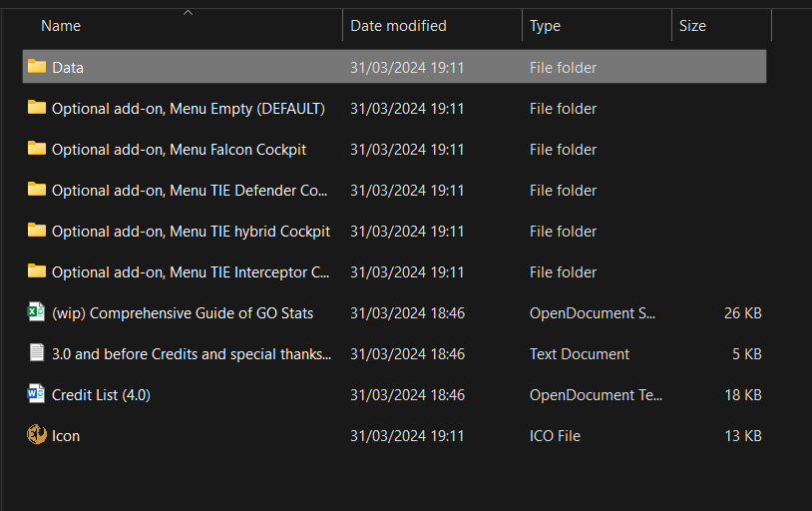The width and height of the screenshot is (812, 511).
Task: Select the Comprehensive Guide of GO Stats file
Action: pos(183,313)
